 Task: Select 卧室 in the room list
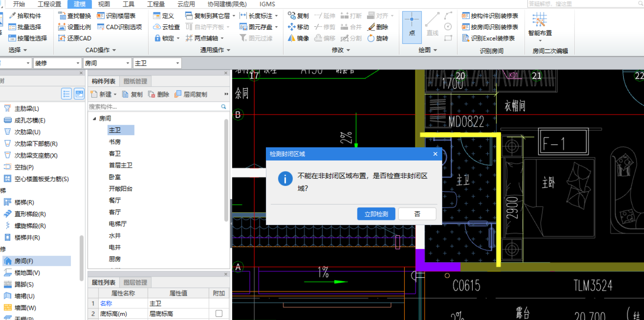pos(115,177)
